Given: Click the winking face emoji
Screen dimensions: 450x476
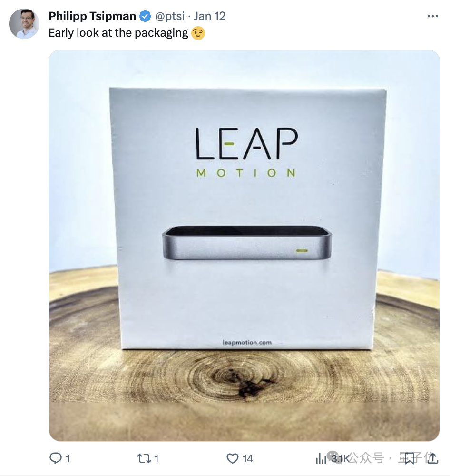Looking at the screenshot, I should tap(198, 33).
